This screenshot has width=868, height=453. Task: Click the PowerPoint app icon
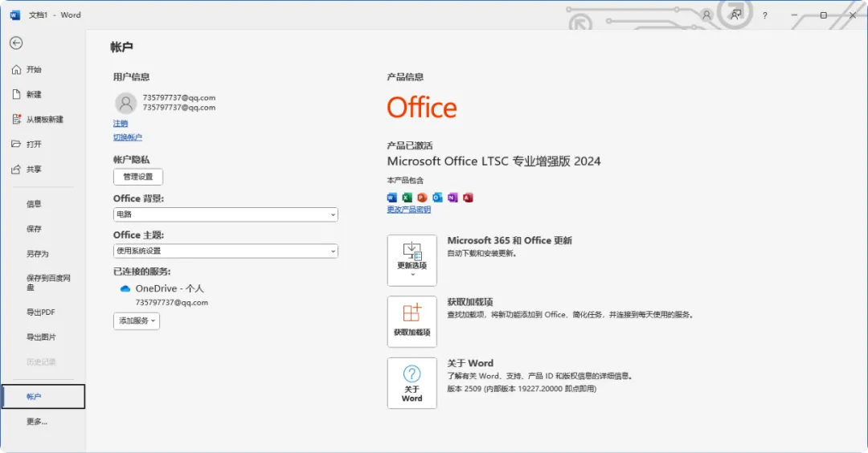[422, 198]
